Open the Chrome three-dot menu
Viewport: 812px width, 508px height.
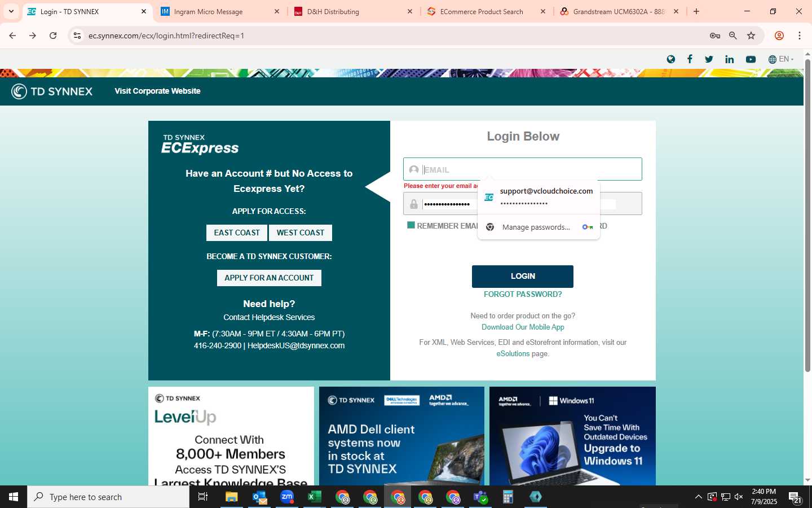800,36
